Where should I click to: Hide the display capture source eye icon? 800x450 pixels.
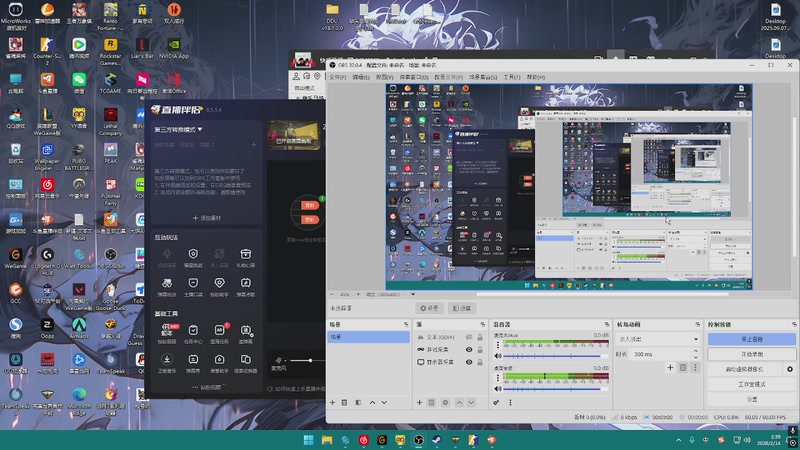(x=469, y=362)
